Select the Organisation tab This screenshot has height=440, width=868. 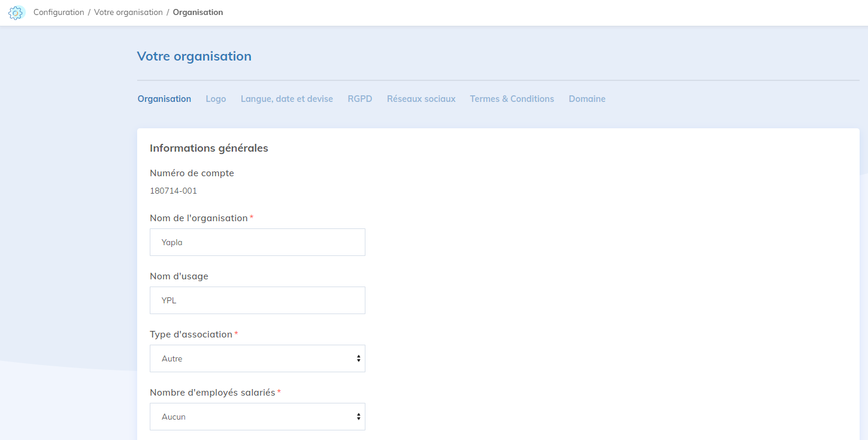pos(164,99)
